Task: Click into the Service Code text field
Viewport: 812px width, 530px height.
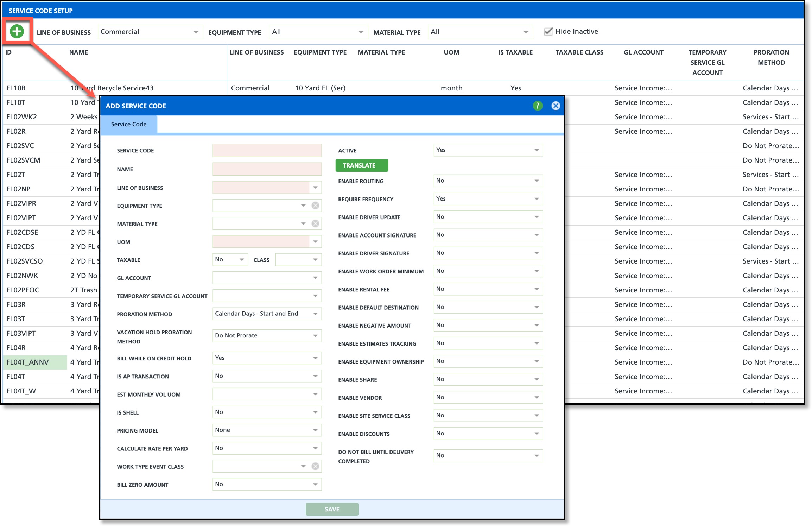Action: (267, 150)
